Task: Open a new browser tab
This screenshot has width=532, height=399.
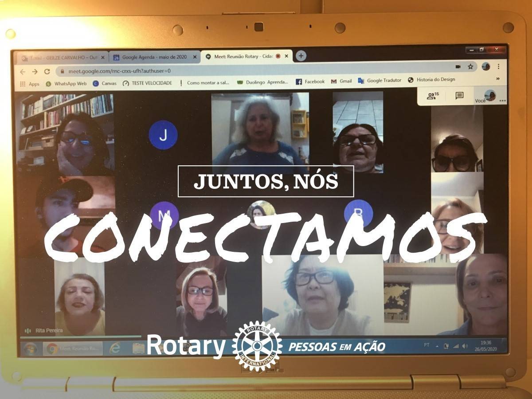Action: [301, 56]
